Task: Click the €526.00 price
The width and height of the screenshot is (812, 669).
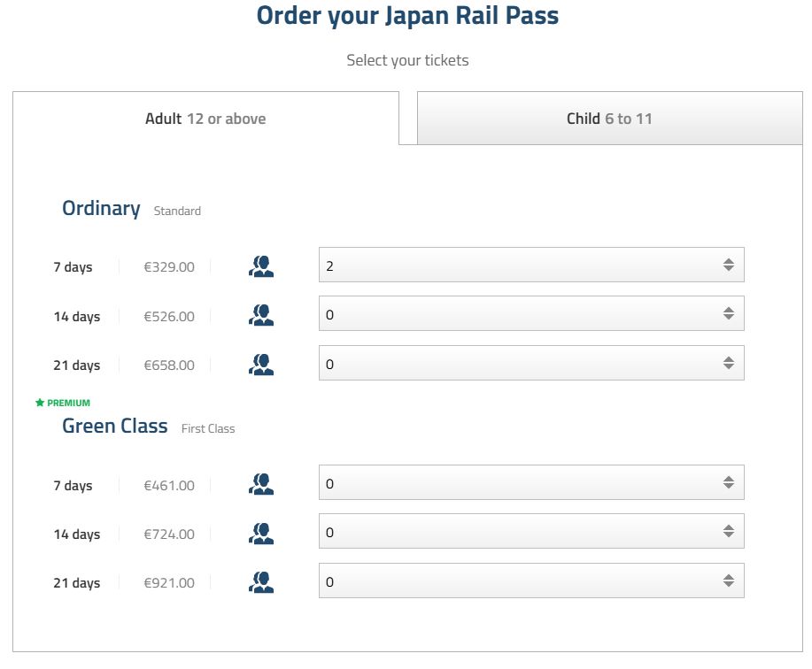Action: tap(169, 316)
